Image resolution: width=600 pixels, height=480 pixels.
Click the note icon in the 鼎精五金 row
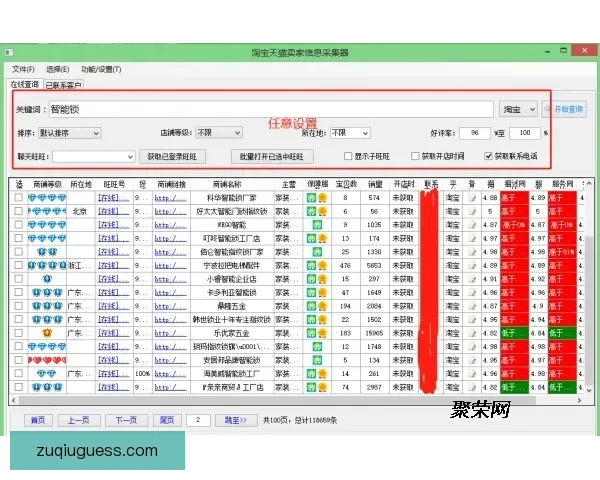click(472, 306)
